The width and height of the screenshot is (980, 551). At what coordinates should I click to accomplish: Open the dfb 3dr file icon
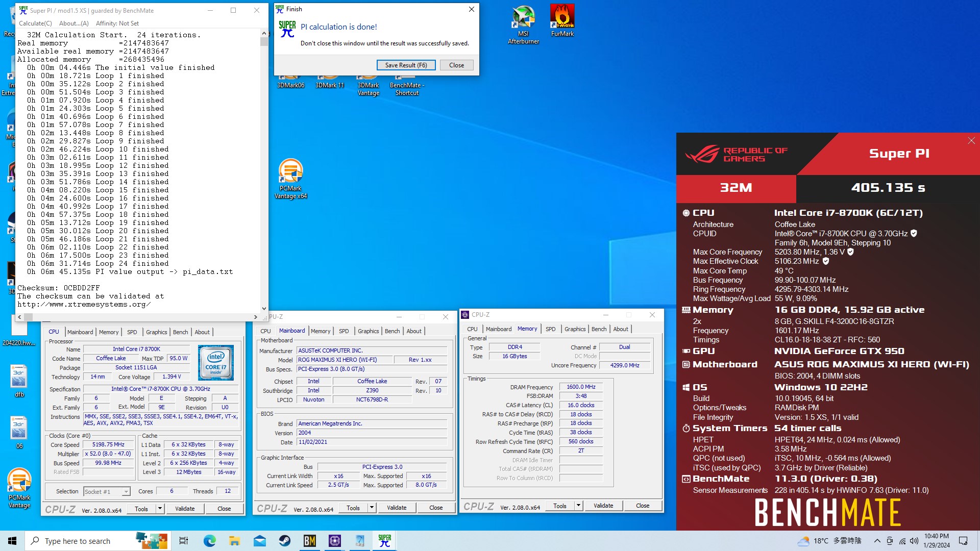(19, 381)
